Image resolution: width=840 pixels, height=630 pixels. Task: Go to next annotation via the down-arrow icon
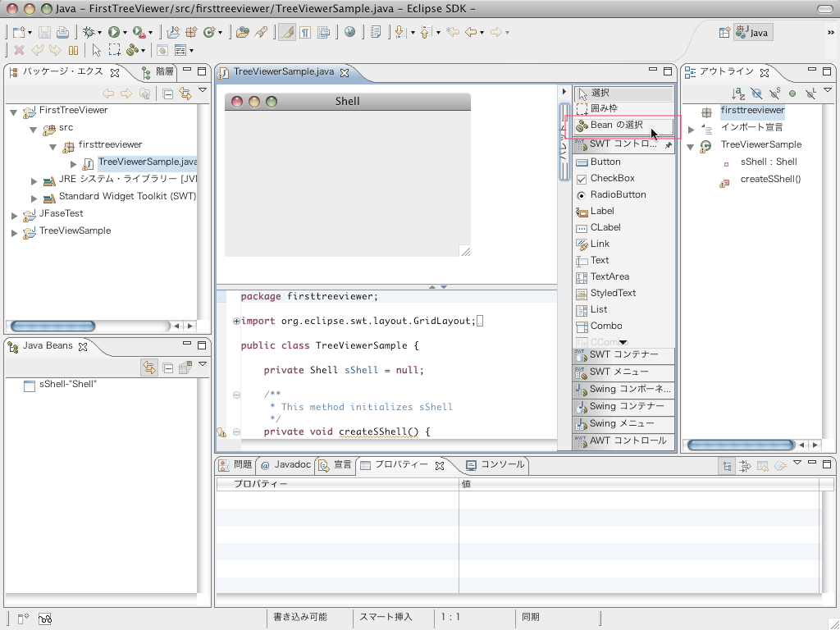click(x=399, y=32)
